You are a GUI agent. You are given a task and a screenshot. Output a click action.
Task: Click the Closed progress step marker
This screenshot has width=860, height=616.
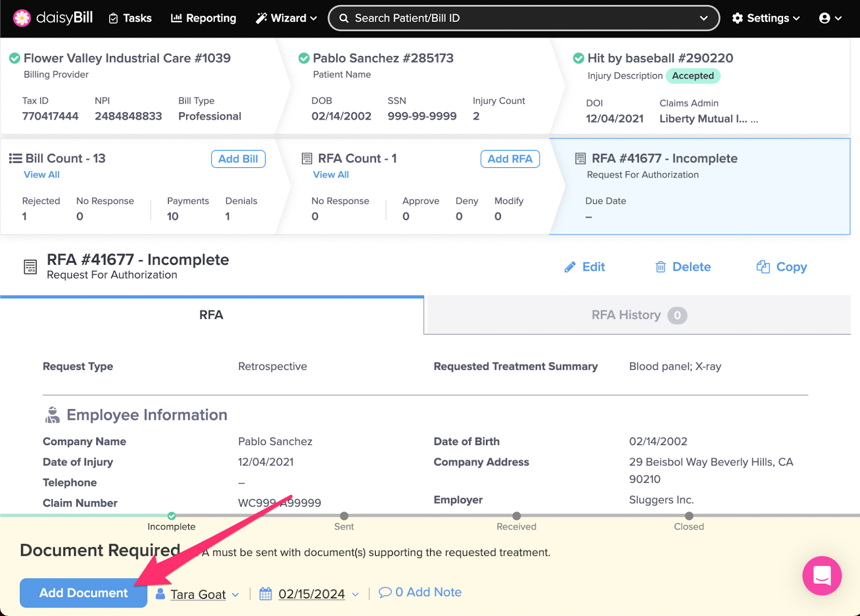(x=689, y=516)
